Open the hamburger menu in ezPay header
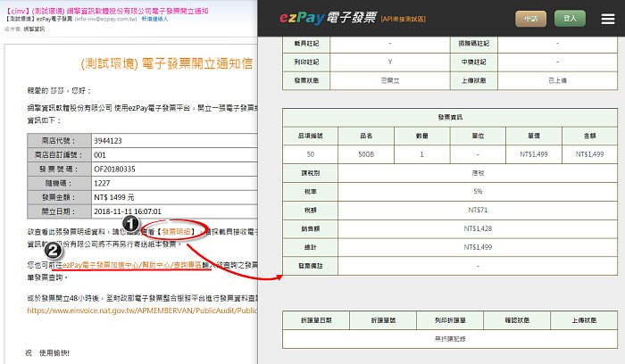This screenshot has width=625, height=364. pos(607,19)
